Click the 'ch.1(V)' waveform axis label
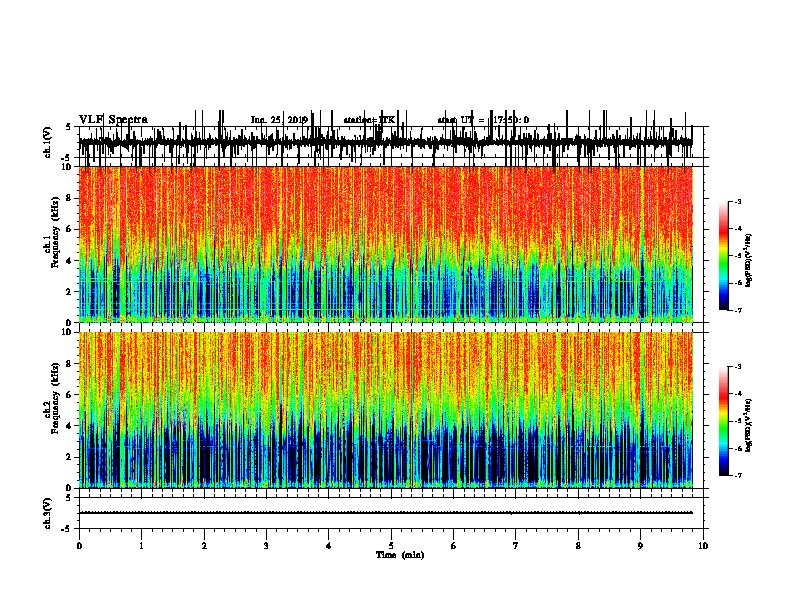Screen dimensions: 792x612 point(48,142)
